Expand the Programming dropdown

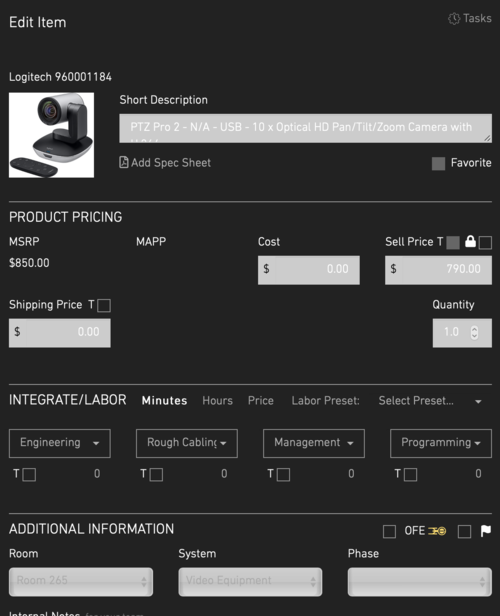click(x=441, y=443)
